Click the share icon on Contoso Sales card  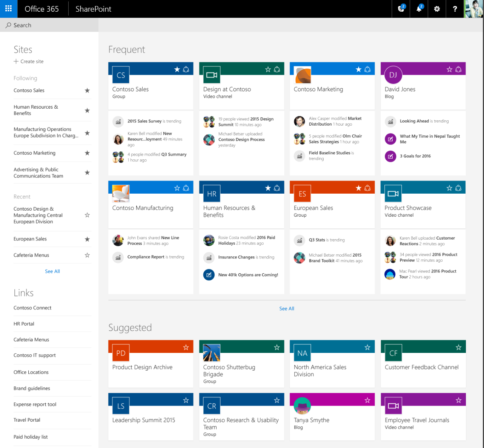pyautogui.click(x=186, y=69)
